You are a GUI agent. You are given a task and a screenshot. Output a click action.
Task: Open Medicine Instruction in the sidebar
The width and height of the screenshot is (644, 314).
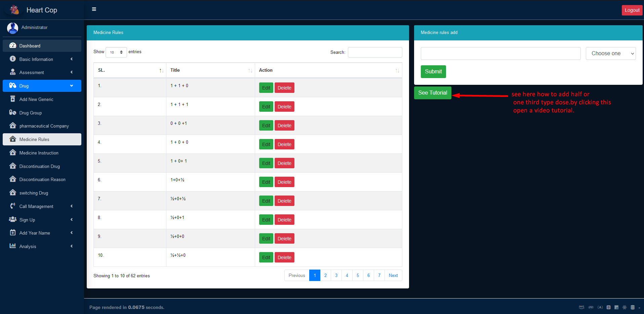click(39, 153)
